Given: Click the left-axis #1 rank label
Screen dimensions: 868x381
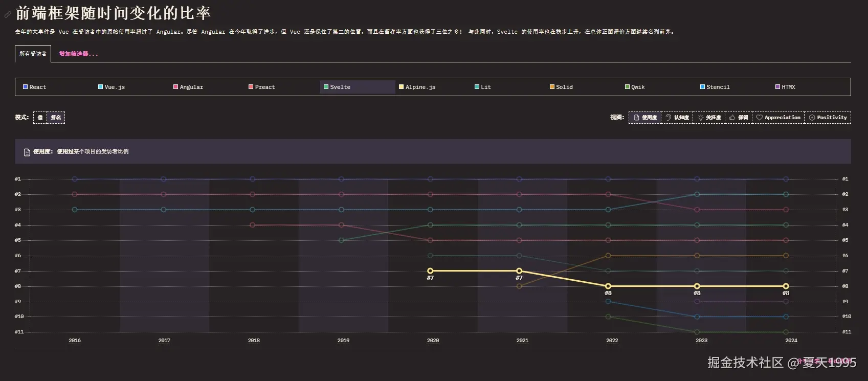Looking at the screenshot, I should (x=18, y=179).
